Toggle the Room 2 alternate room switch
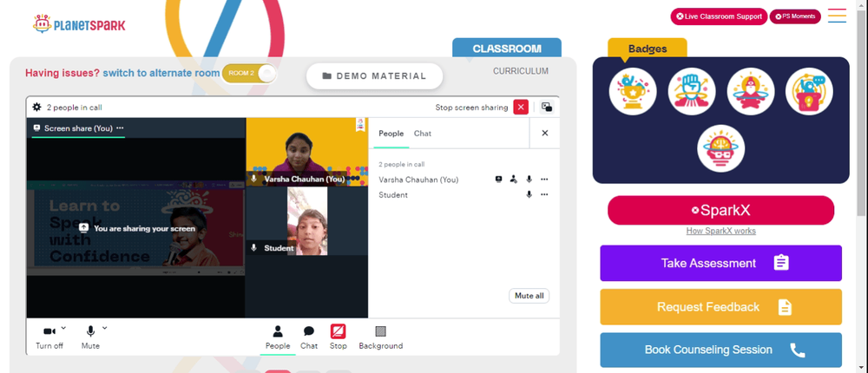Screen dimensions: 868x373 tap(249, 74)
